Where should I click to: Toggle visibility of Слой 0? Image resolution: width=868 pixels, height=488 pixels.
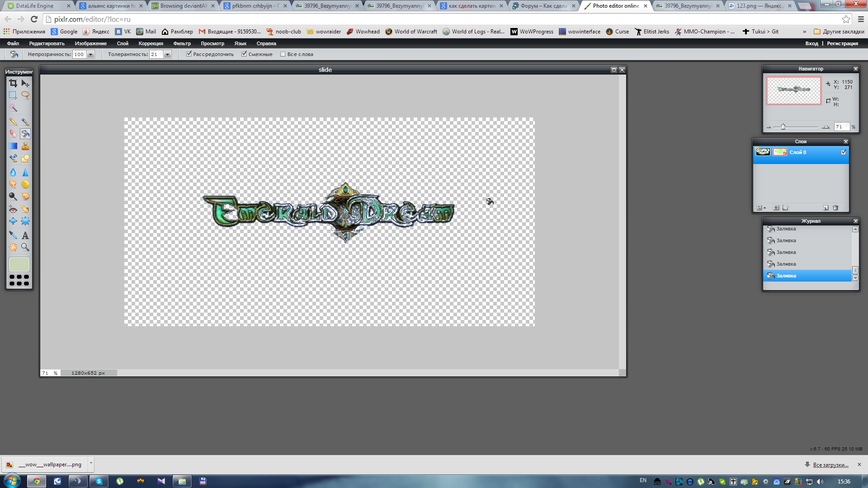843,152
